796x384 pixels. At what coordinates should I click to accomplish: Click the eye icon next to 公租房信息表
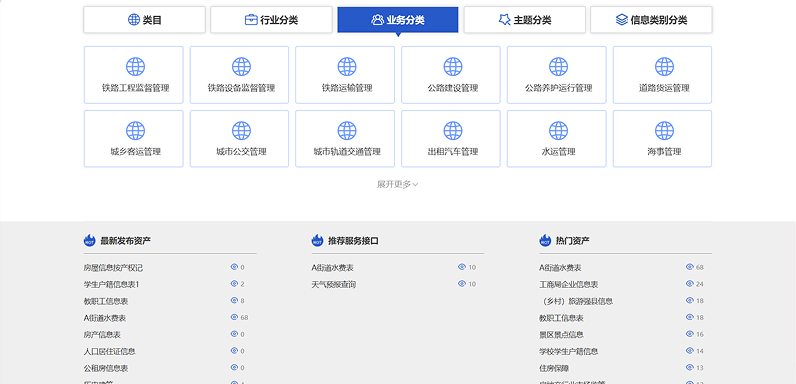(x=234, y=367)
